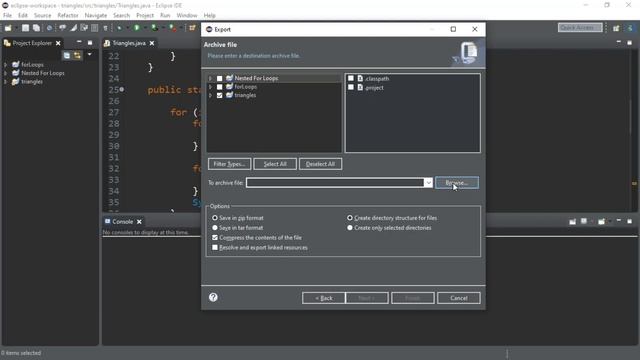Image resolution: width=640 pixels, height=360 pixels.
Task: Click the Select All button
Action: pos(275,164)
